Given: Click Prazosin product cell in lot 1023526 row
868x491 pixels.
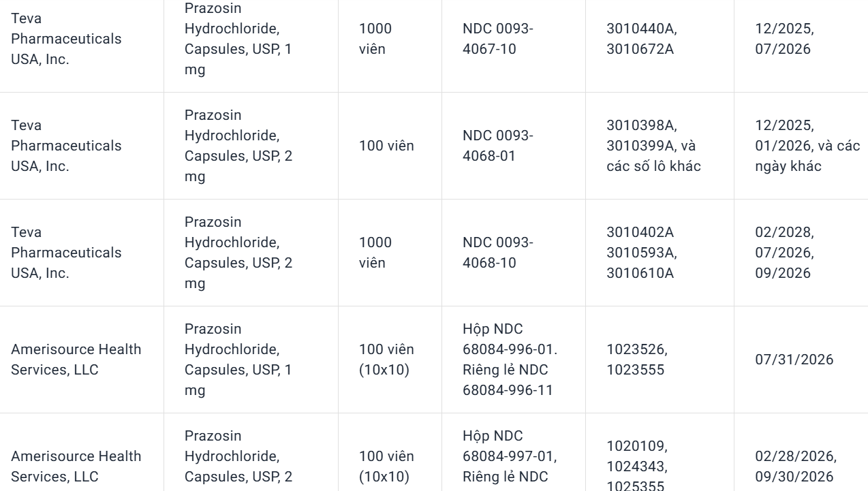Looking at the screenshot, I should pyautogui.click(x=238, y=360).
